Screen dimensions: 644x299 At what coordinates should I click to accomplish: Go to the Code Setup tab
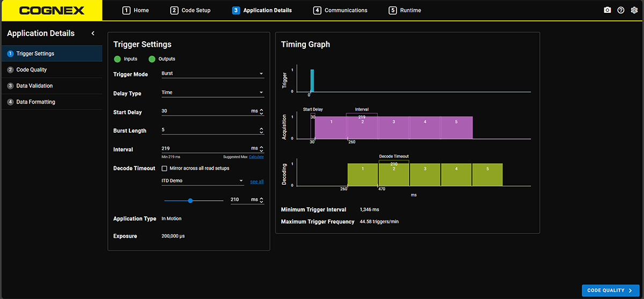(x=191, y=10)
